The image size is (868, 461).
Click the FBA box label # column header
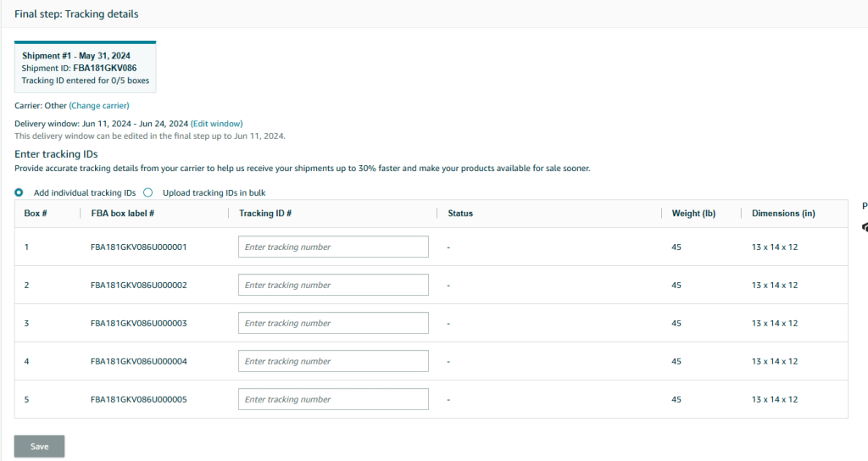[x=122, y=214]
